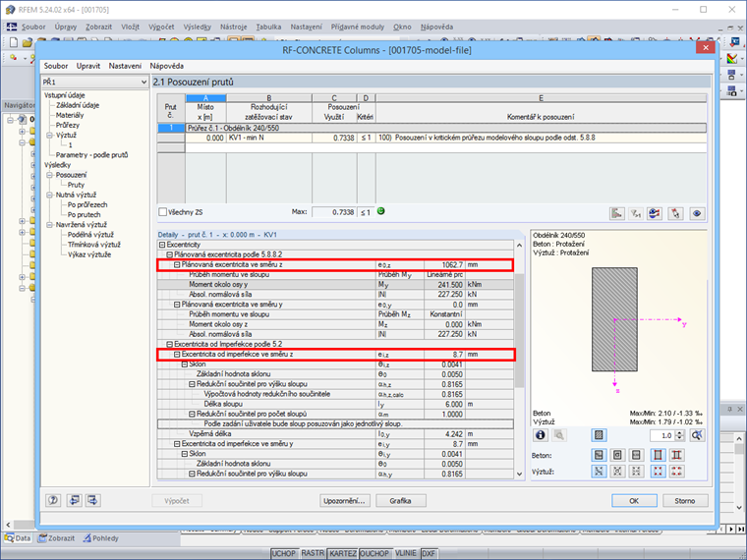Collapse the Nutná výztuž tree node
This screenshot has height=560, width=747.
tap(49, 196)
